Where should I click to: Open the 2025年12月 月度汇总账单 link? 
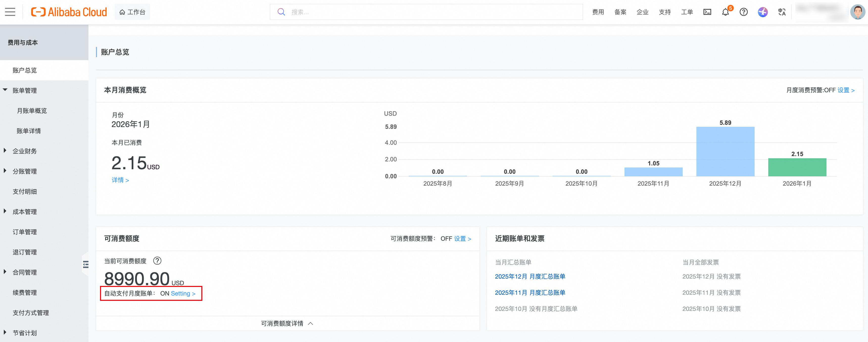[x=530, y=276]
